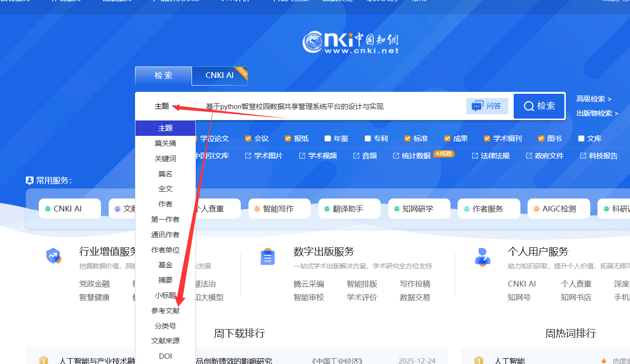Check the 专利 checkbox

pyautogui.click(x=368, y=139)
